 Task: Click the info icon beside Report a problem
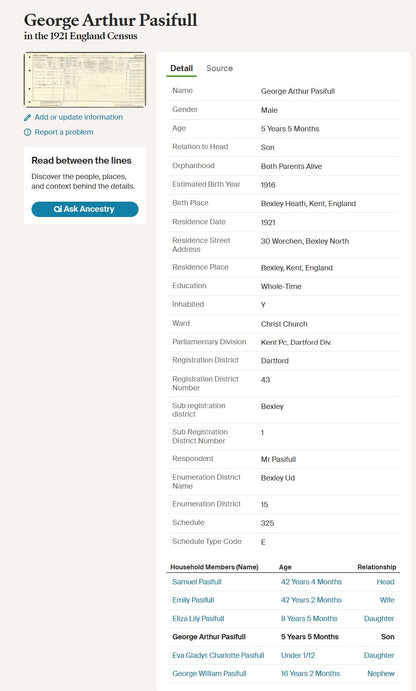27,132
